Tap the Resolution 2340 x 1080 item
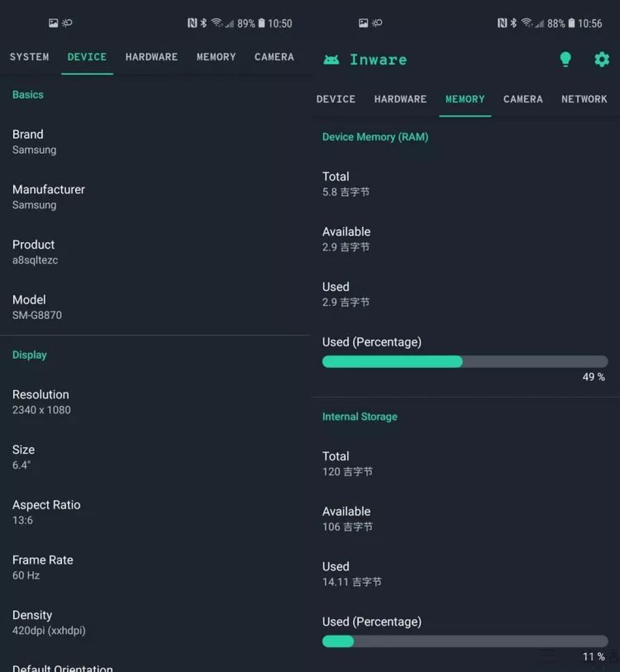 tap(41, 402)
